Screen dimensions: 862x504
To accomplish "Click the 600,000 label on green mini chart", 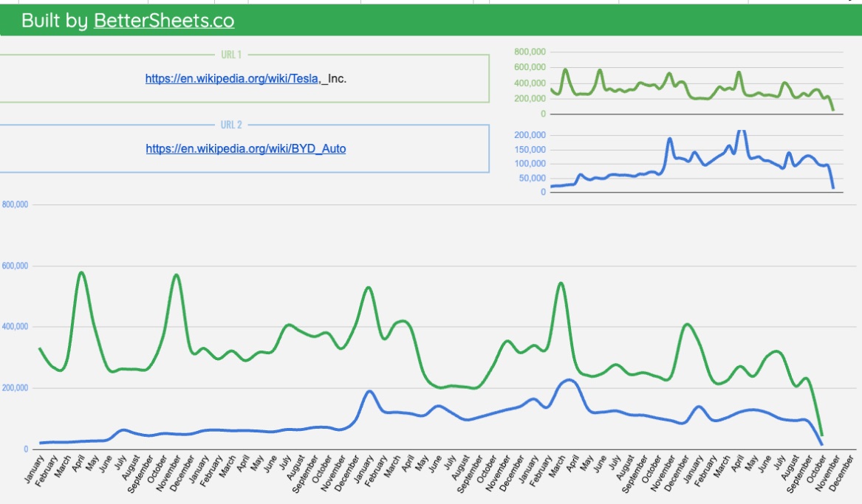I will (x=530, y=67).
